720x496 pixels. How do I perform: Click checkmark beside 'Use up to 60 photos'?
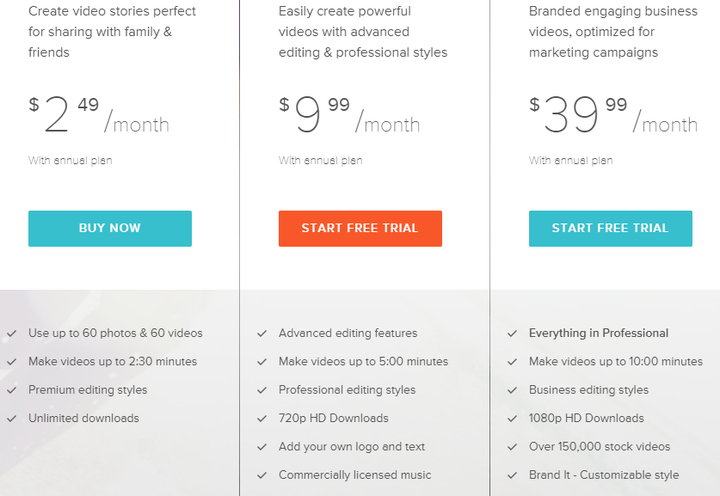point(11,333)
